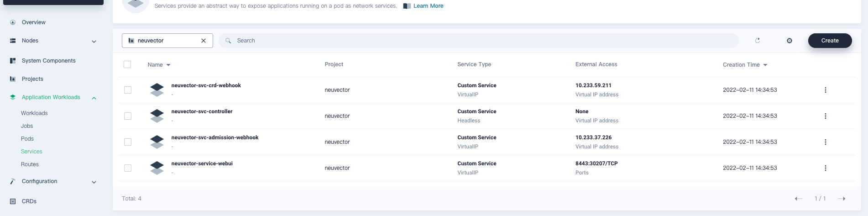Go to next page arrow

point(842,199)
